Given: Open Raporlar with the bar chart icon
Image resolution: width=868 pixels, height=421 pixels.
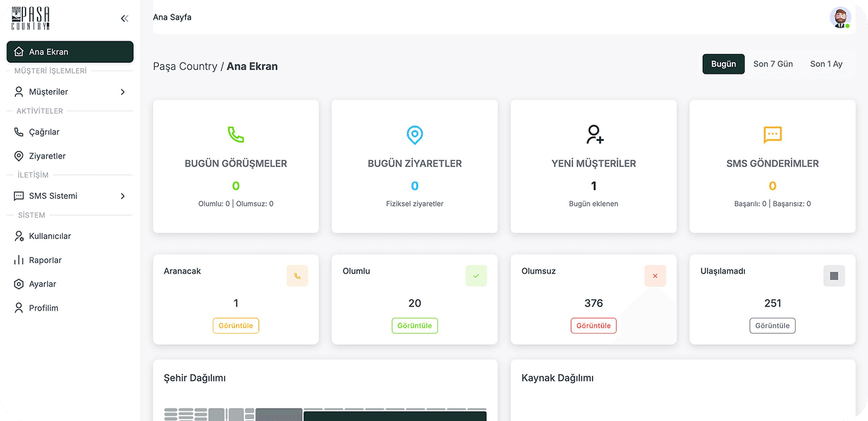Looking at the screenshot, I should click(19, 260).
